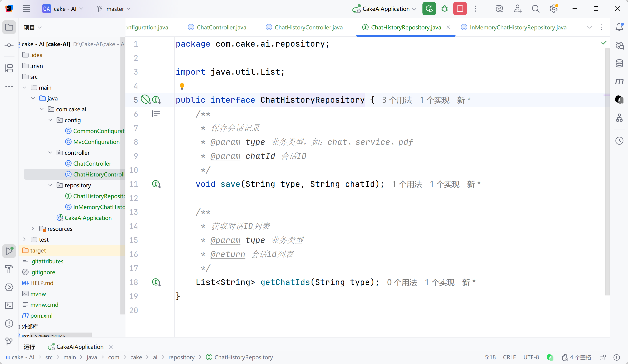Click the CRLF line separator indicator
Viewport: 628px width, 364px height.
point(509,357)
